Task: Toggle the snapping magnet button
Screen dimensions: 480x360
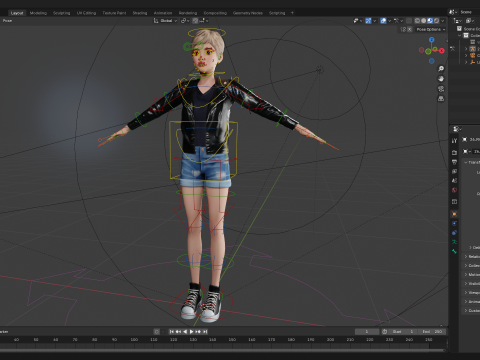Action: [195, 21]
